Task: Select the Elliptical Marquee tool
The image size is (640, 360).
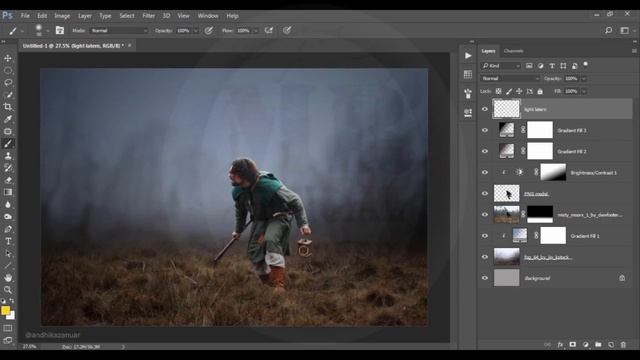Action: (x=8, y=71)
